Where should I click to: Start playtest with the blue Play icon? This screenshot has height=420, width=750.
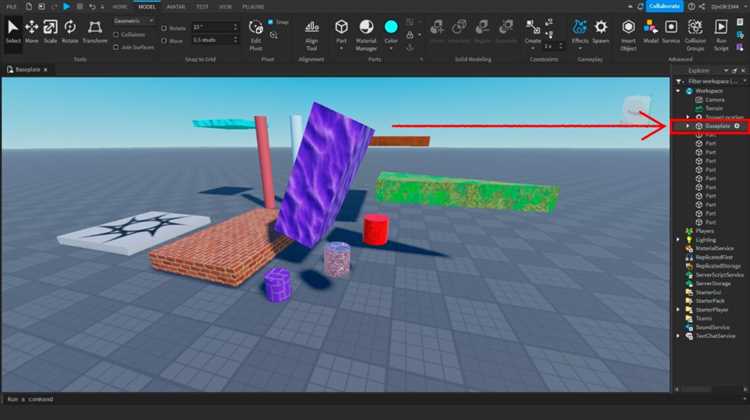(66, 6)
